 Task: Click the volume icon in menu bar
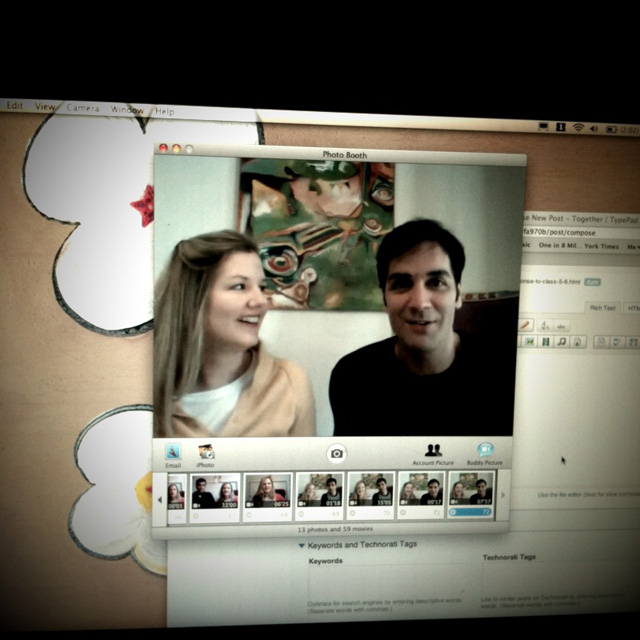(x=593, y=129)
